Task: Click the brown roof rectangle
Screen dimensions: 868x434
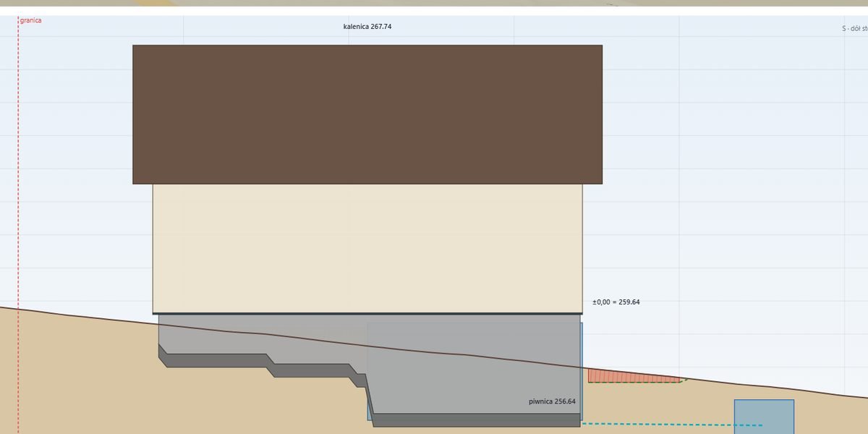Action: tap(367, 114)
